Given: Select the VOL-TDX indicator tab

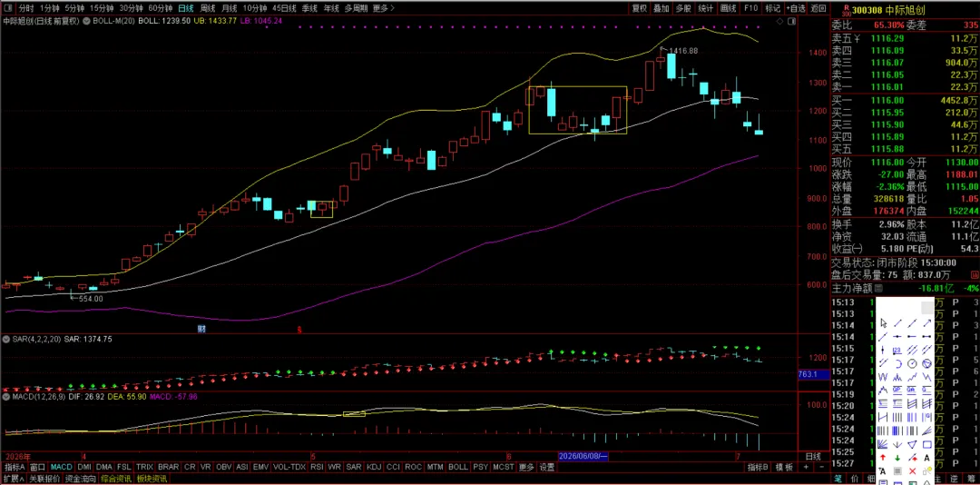Looking at the screenshot, I should (x=289, y=467).
